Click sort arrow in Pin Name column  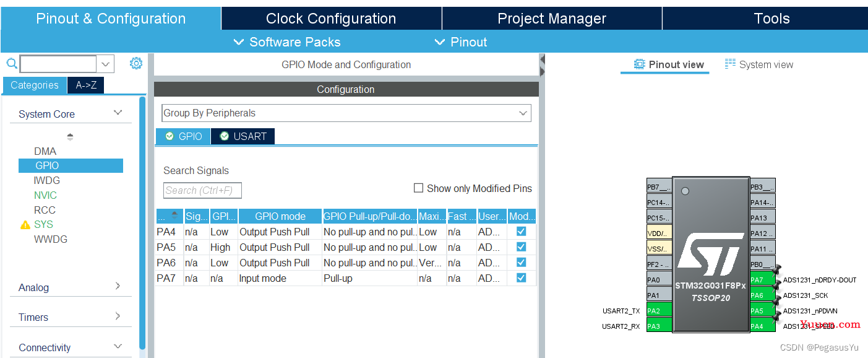pyautogui.click(x=174, y=215)
